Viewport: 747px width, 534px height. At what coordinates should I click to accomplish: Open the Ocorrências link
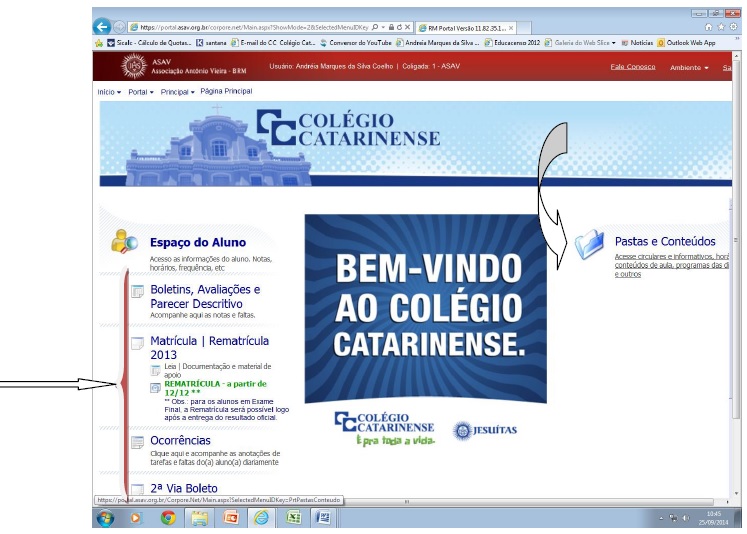(180, 441)
